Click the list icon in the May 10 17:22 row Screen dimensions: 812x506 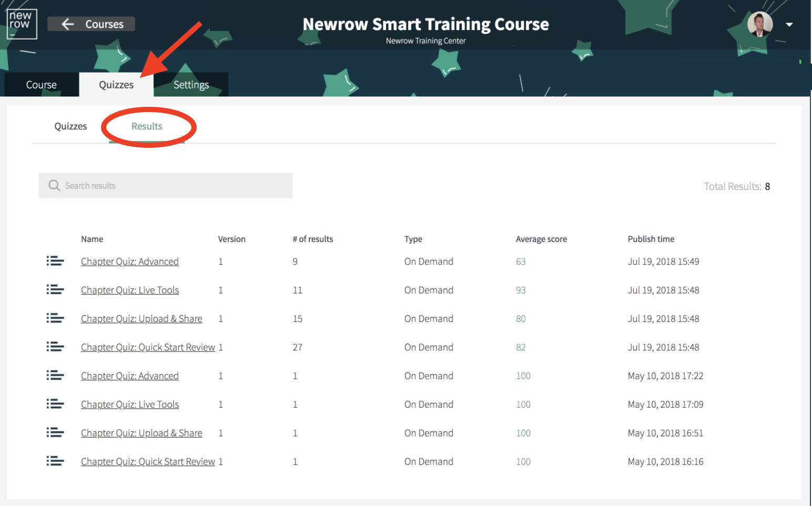coord(55,376)
